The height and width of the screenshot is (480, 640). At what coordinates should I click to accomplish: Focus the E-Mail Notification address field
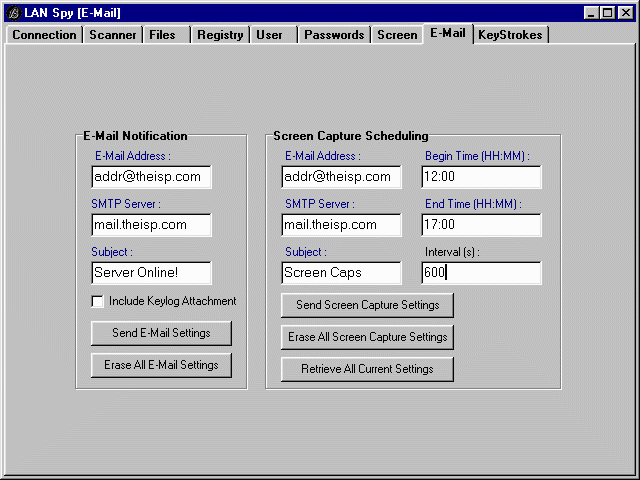(x=150, y=177)
